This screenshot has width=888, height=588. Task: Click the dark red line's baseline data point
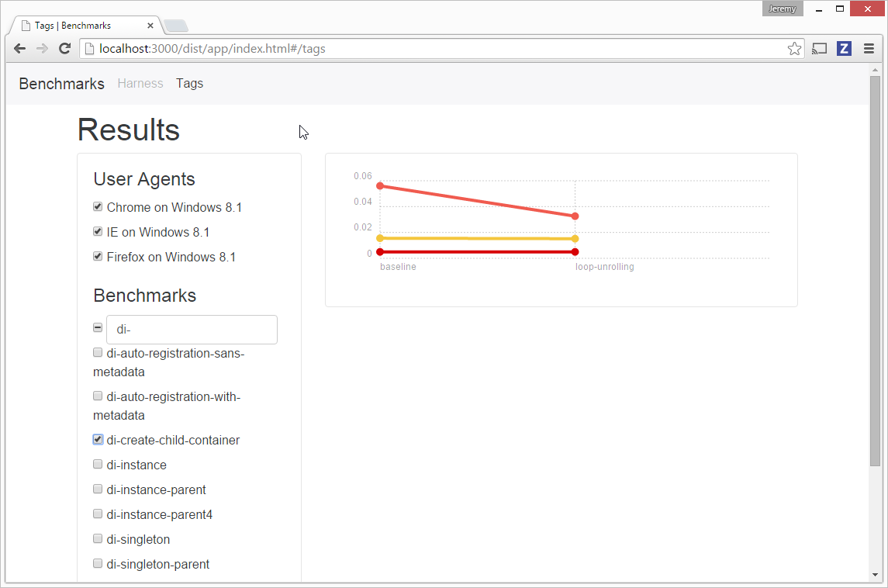[380, 252]
